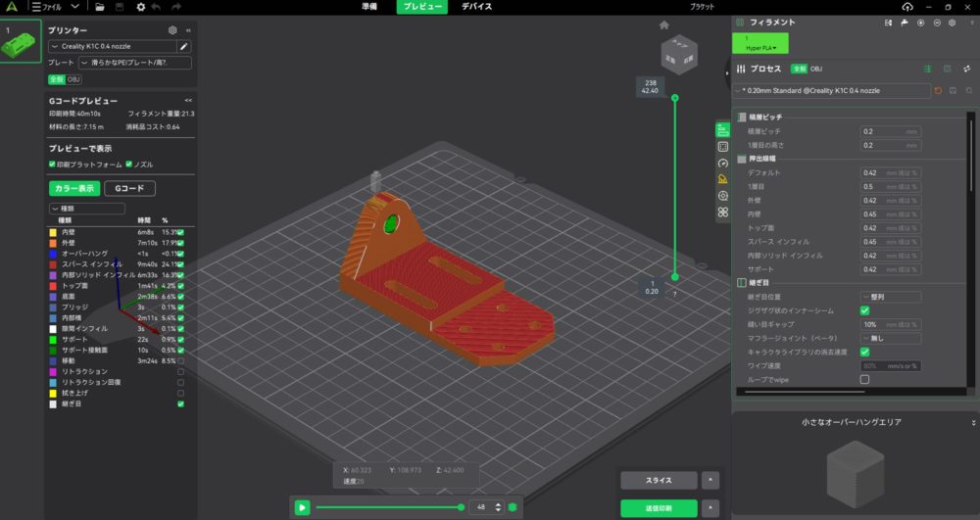
Task: Open the Hyper PLA filament dropdown
Action: tap(759, 44)
